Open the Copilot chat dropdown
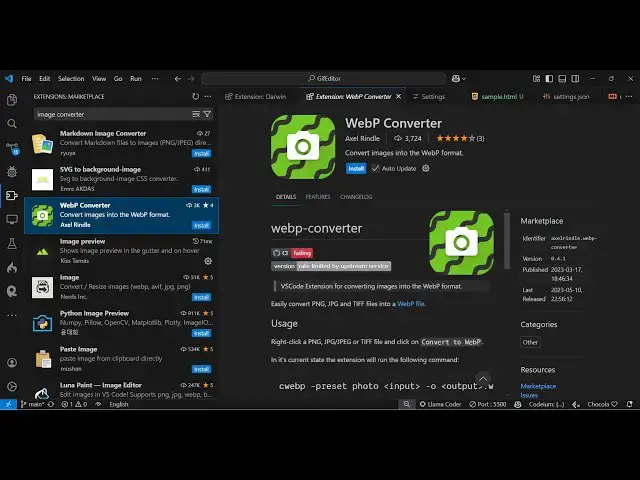This screenshot has width=640, height=480. click(459, 78)
